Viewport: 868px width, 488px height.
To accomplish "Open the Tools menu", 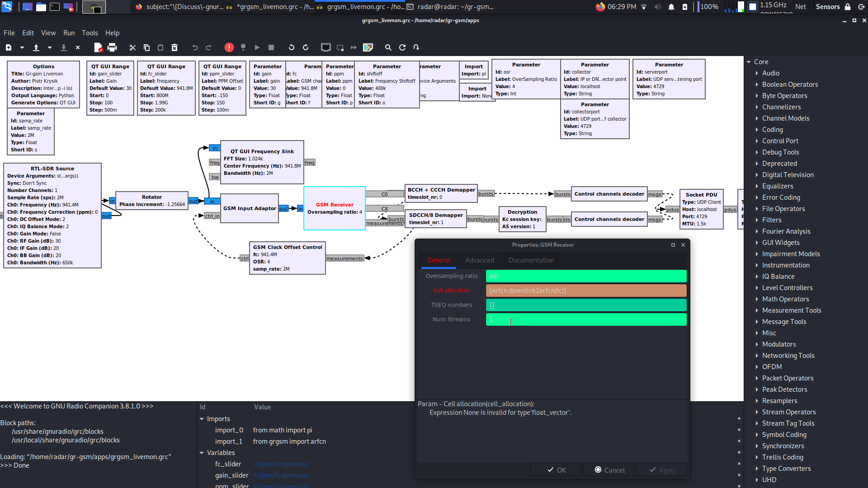I will click(90, 33).
